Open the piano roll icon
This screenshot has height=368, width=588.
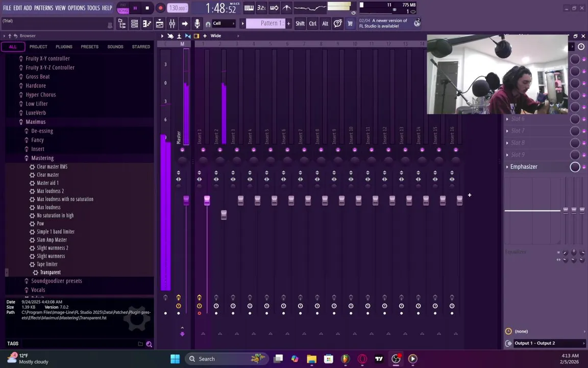(146, 24)
